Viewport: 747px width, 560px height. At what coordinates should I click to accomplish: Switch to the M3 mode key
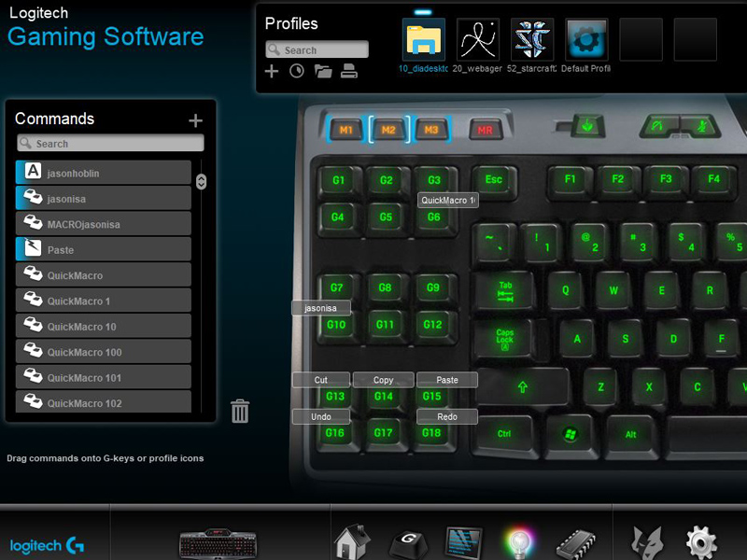(x=431, y=130)
